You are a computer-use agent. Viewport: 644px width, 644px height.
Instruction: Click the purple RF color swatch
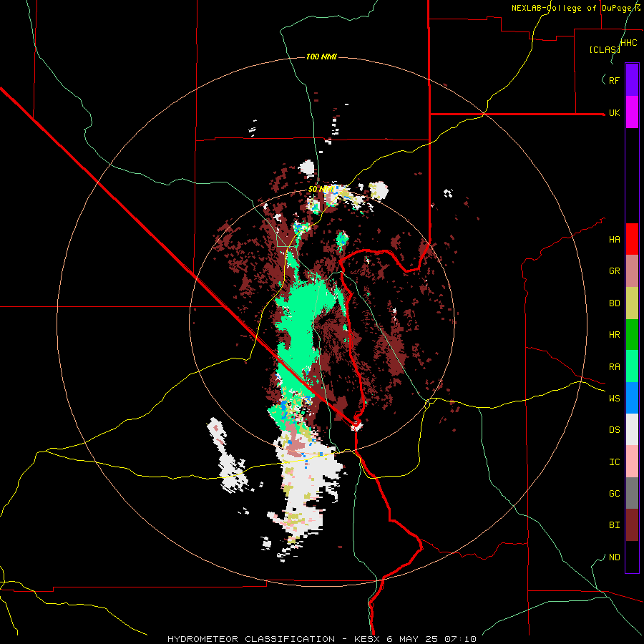coord(632,80)
